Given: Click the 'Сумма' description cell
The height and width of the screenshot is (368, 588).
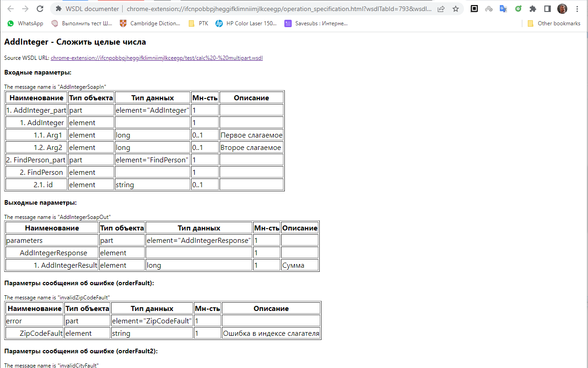Looking at the screenshot, I should 300,265.
